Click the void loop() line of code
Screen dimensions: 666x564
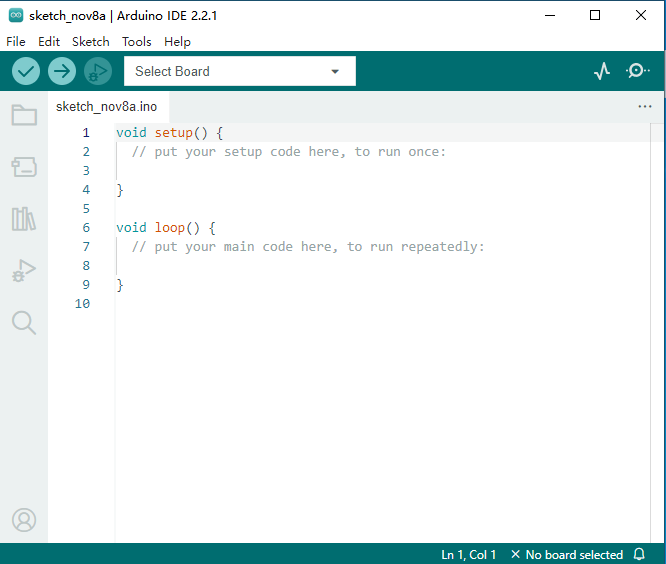pyautogui.click(x=166, y=228)
